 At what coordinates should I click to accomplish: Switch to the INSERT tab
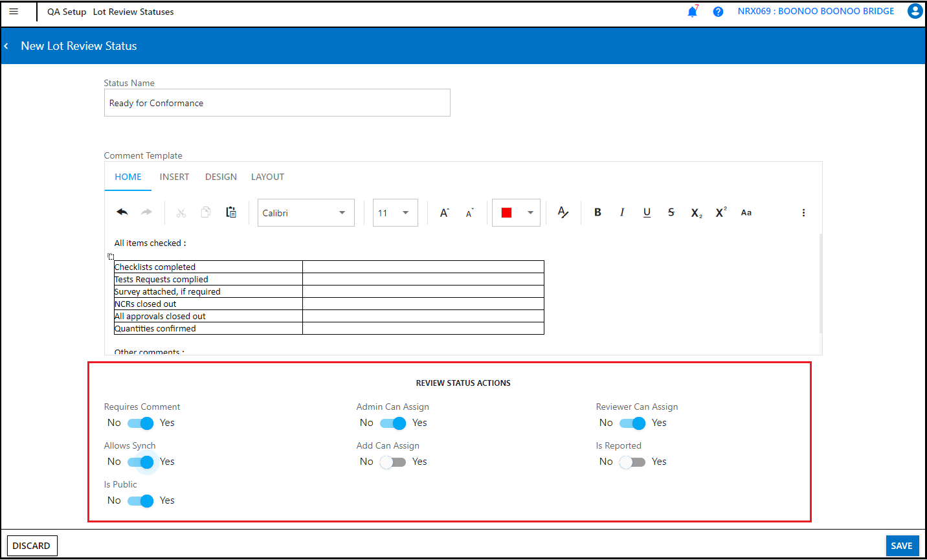174,177
